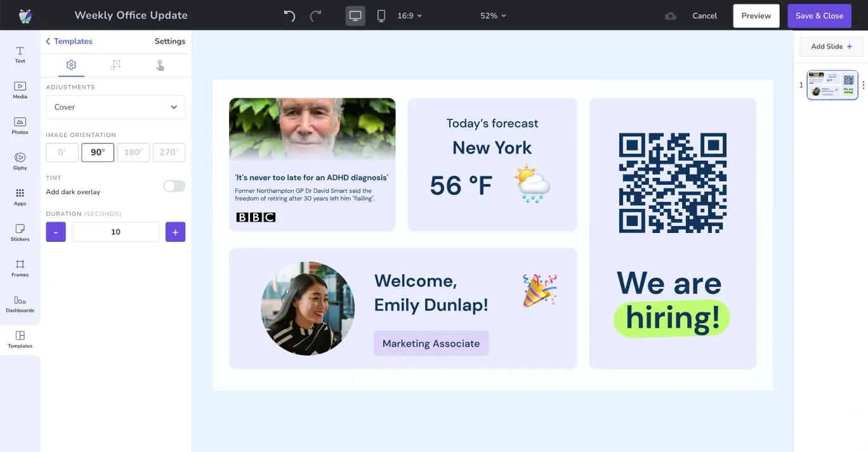Viewport: 868px width, 452px height.
Task: Click the redo arrow icon
Action: [x=315, y=16]
